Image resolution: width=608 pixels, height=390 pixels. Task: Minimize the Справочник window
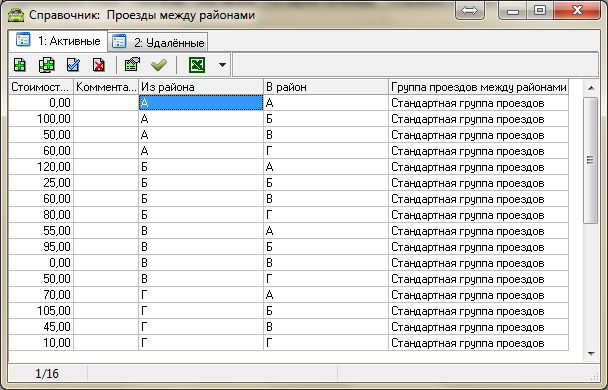(x=513, y=10)
